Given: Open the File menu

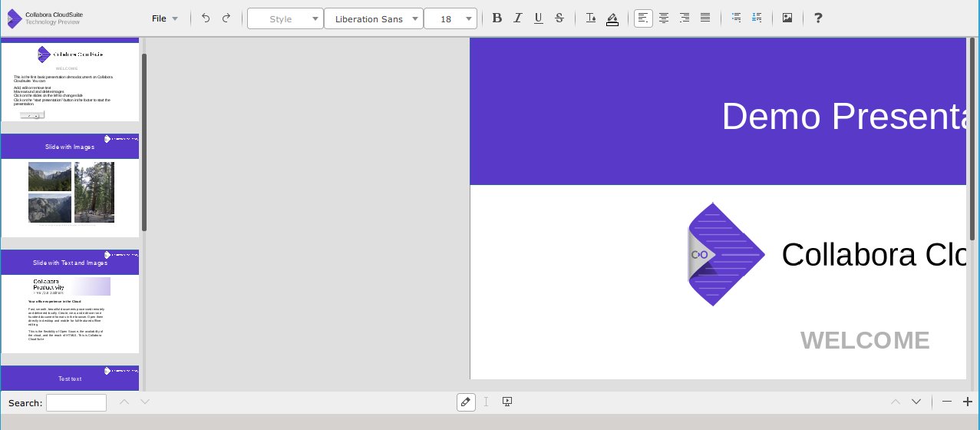Looking at the screenshot, I should [165, 18].
